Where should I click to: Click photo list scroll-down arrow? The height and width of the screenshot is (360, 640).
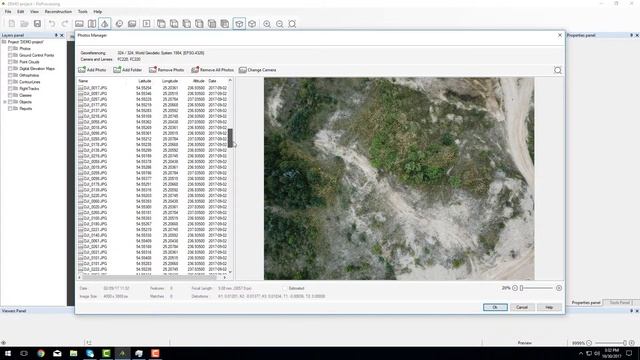pyautogui.click(x=230, y=272)
